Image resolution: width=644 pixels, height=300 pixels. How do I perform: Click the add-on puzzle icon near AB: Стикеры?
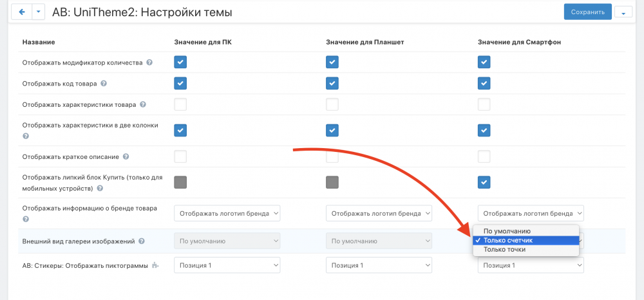point(155,265)
